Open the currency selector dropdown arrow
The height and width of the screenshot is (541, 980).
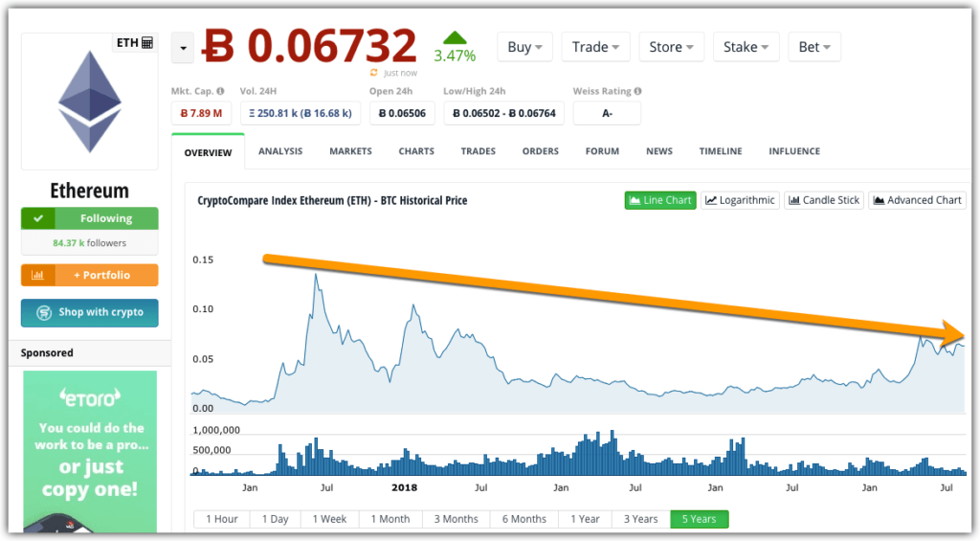183,48
